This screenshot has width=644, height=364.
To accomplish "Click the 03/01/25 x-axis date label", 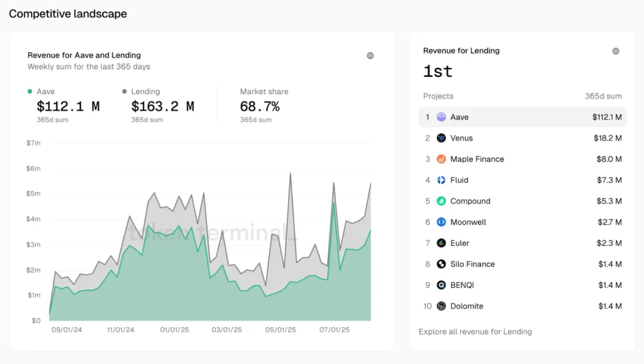I will coord(226,329).
